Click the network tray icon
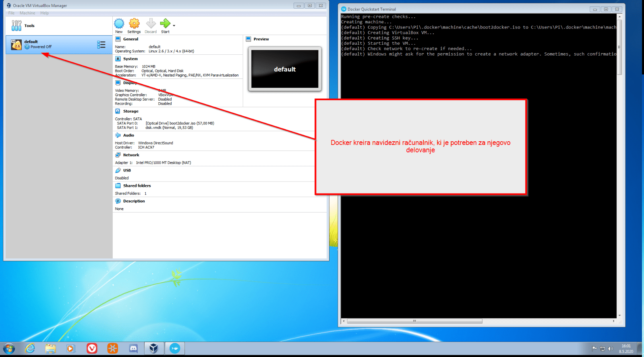 [603, 349]
